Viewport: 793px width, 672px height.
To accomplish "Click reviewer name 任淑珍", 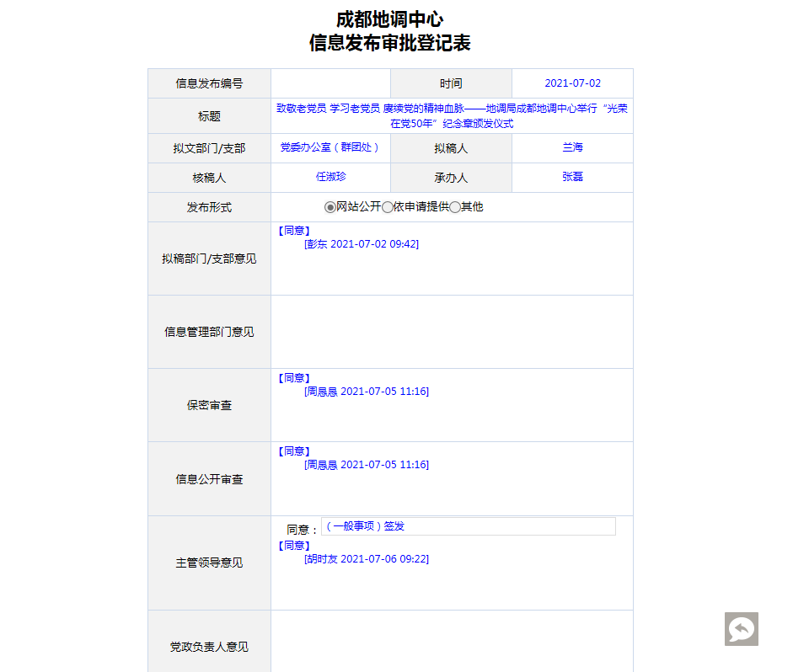I will 330,177.
